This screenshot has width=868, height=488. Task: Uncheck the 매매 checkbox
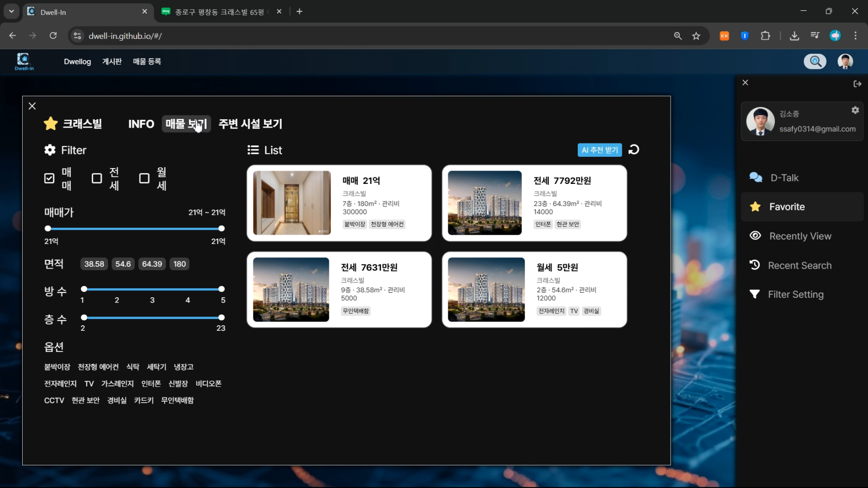pos(49,178)
